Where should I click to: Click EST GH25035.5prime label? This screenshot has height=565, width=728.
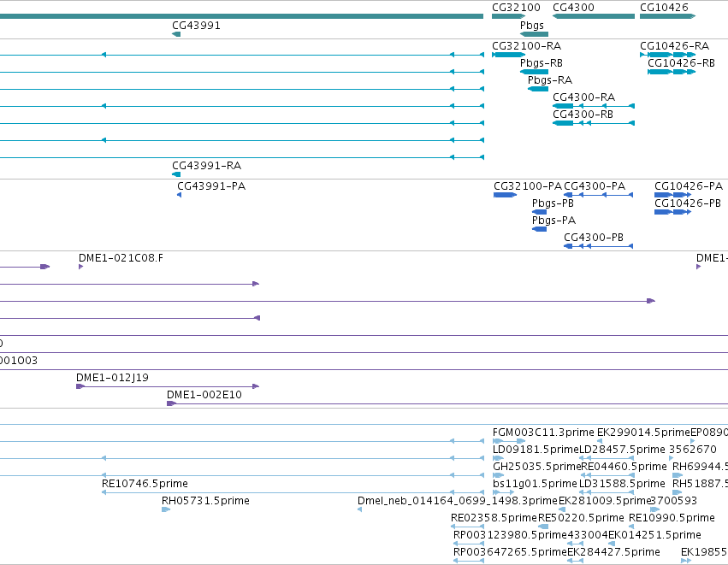[x=536, y=467]
